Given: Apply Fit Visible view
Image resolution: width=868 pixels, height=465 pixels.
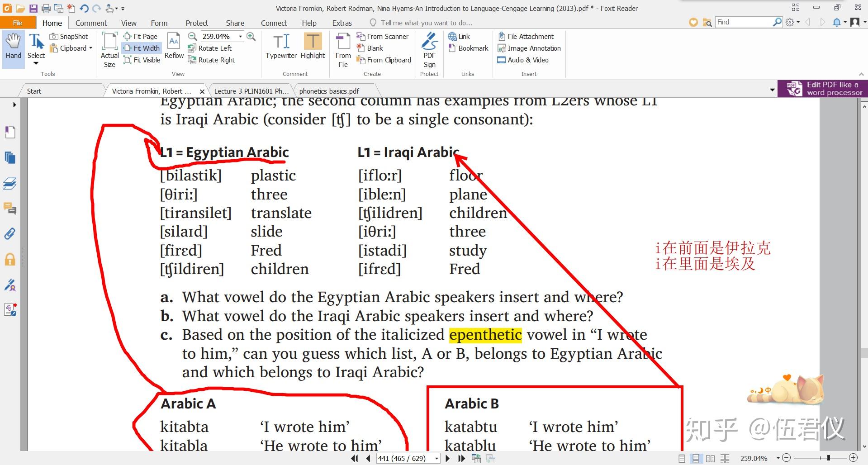Looking at the screenshot, I should click(x=142, y=60).
